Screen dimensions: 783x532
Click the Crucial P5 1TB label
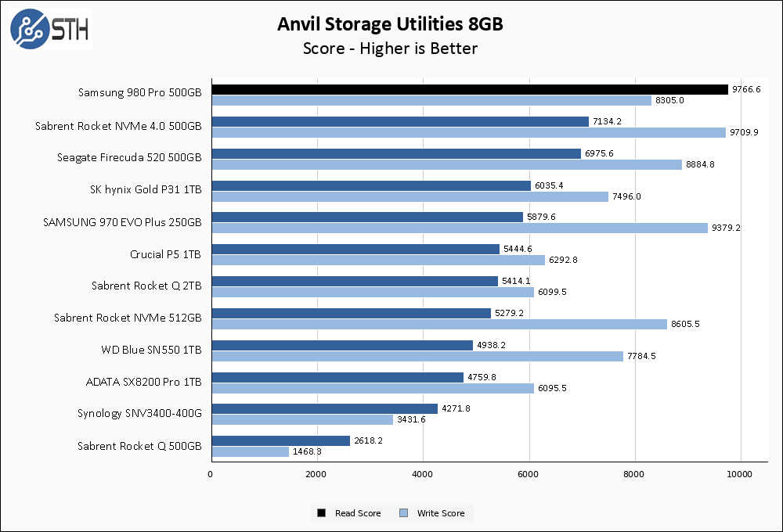coord(165,254)
